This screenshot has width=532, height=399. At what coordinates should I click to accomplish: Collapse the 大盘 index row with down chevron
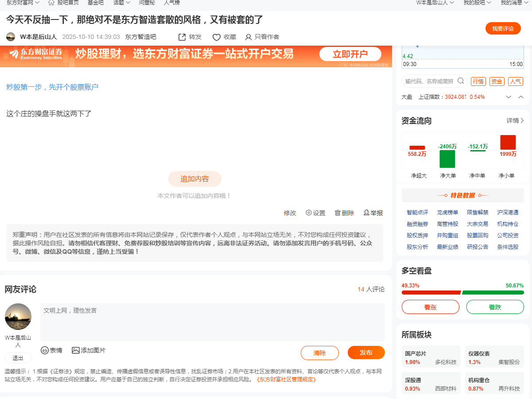(x=509, y=97)
